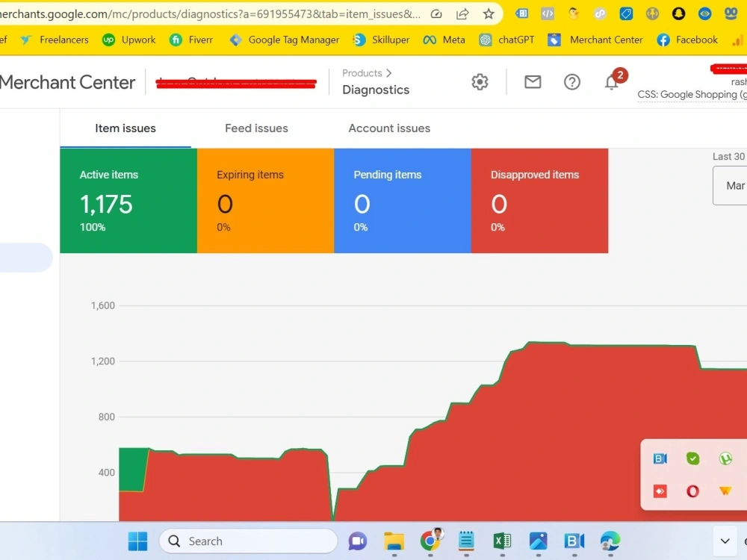Open the Google Tag Manager bookmark

coord(284,40)
